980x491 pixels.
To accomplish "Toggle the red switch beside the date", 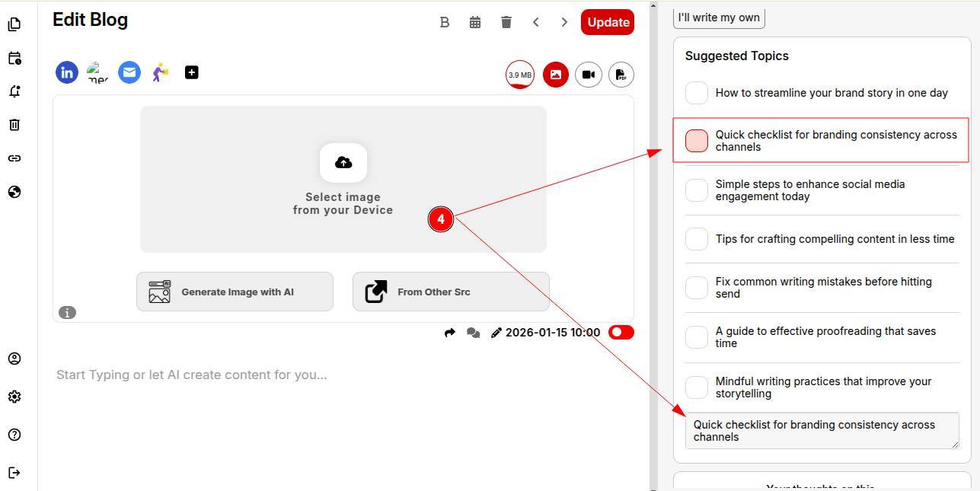I will click(x=621, y=333).
